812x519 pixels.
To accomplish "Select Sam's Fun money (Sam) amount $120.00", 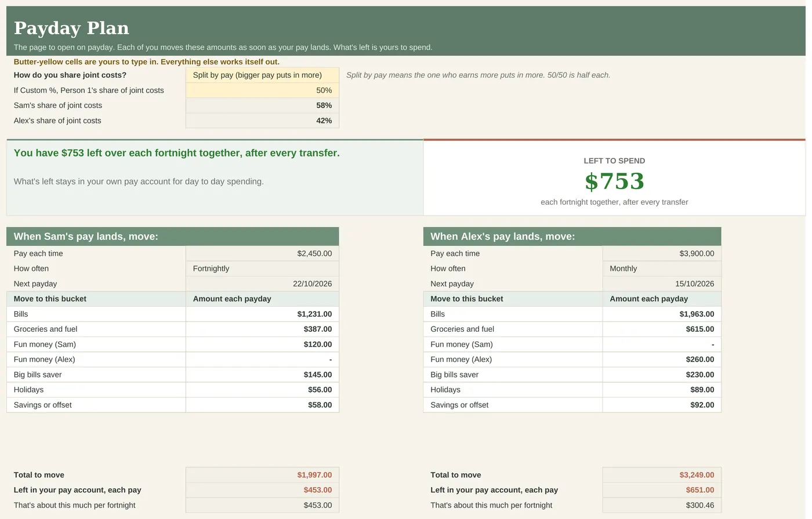I will [x=262, y=344].
